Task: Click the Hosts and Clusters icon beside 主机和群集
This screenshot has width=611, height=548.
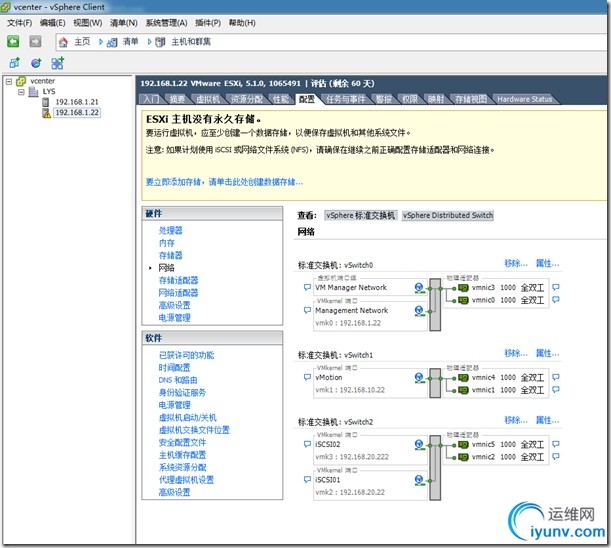Action: [160, 42]
